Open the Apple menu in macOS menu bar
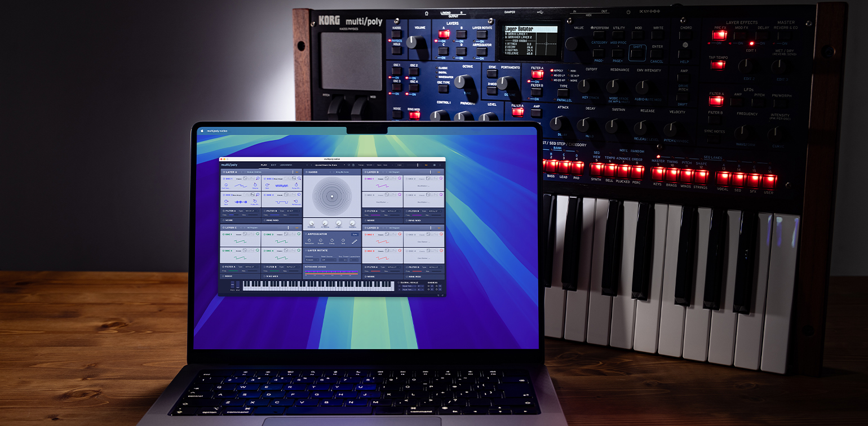Viewport: 868px width, 426px height. [201, 130]
